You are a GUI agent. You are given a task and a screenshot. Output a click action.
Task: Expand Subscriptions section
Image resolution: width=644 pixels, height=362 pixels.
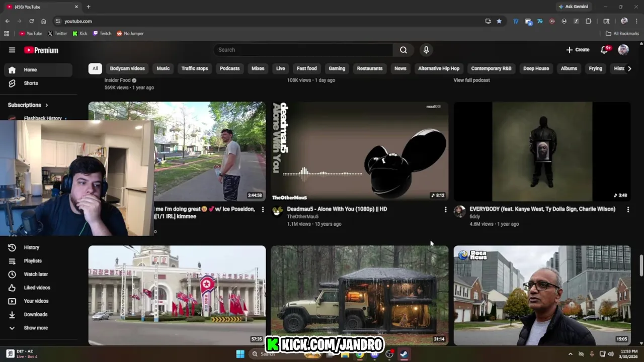point(28,105)
